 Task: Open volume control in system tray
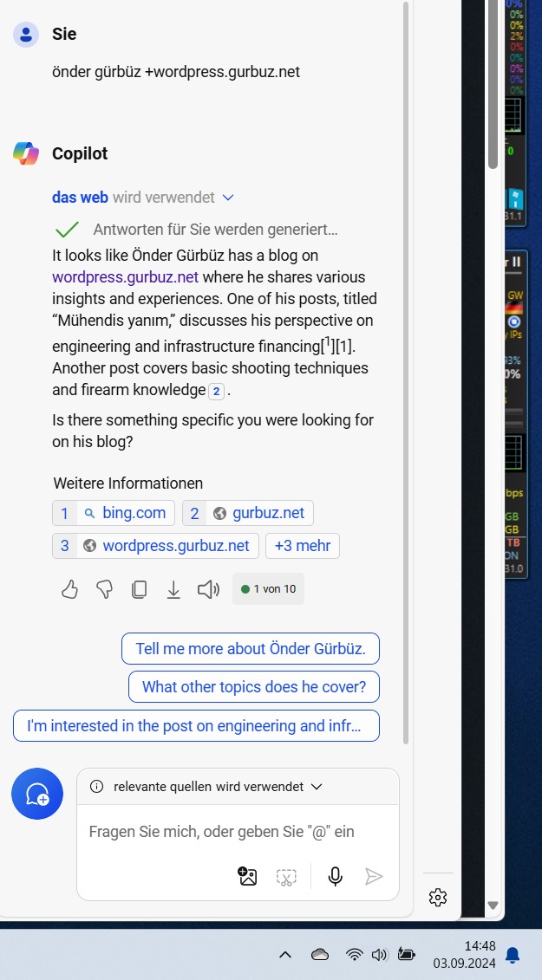click(x=379, y=954)
